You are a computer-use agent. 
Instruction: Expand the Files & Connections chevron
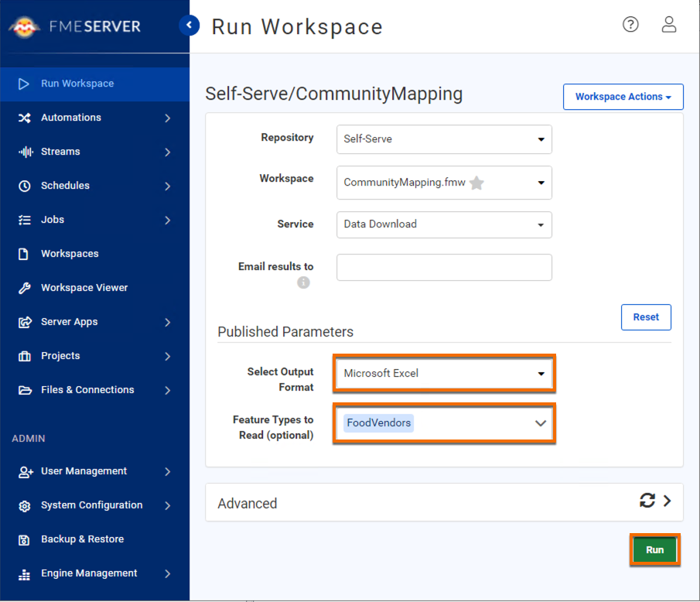point(167,390)
